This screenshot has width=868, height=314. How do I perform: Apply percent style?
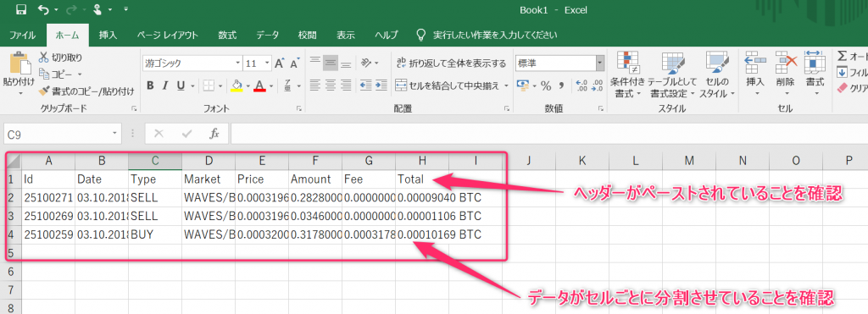tap(546, 85)
